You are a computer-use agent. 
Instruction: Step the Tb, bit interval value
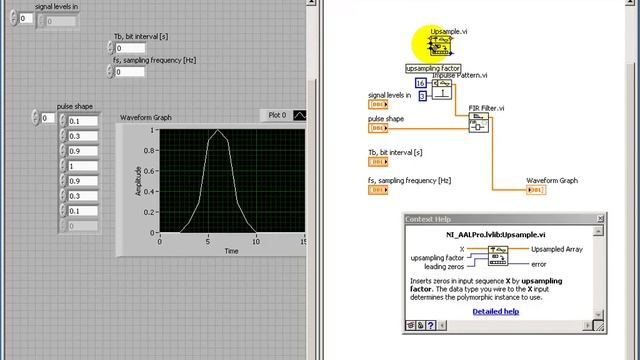point(110,48)
